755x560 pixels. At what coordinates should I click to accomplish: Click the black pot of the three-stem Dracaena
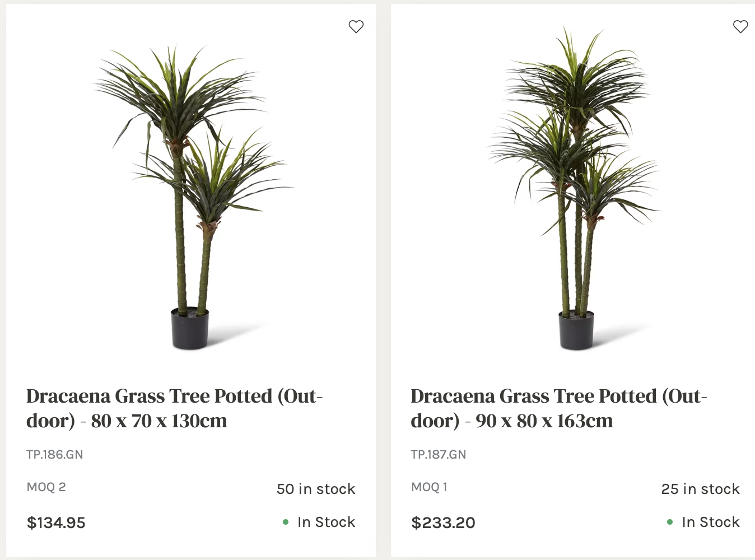[576, 330]
